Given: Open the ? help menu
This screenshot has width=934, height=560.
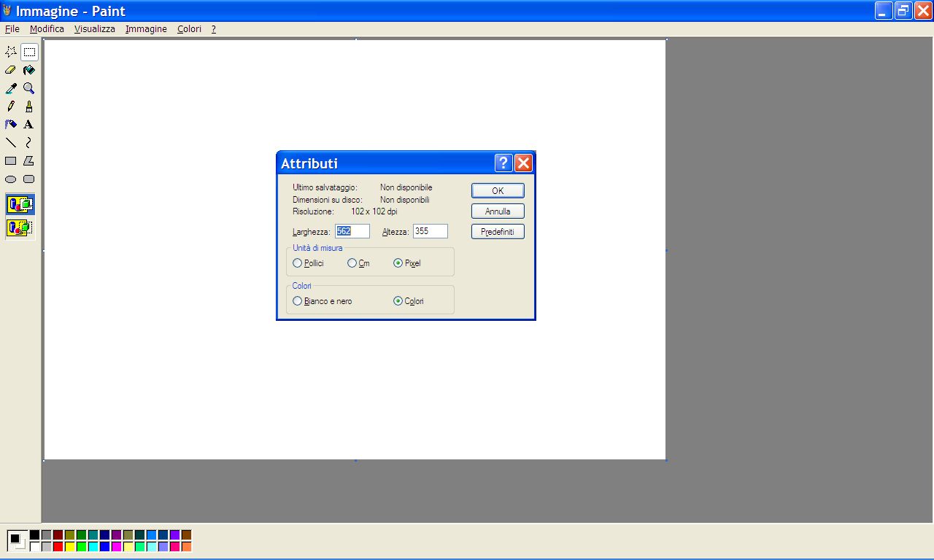Looking at the screenshot, I should [x=214, y=29].
